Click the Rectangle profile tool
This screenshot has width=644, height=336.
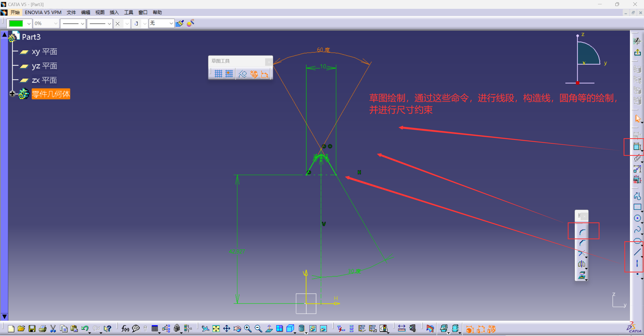point(637,207)
